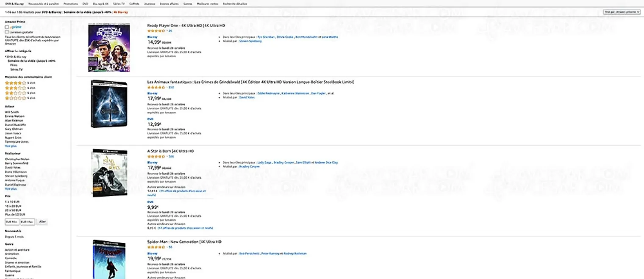Filter by genre Action et aventure
644x279 pixels.
tap(17, 250)
